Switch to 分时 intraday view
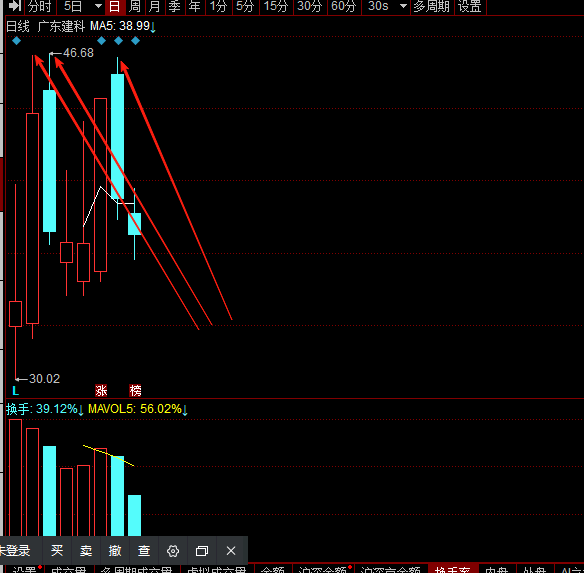This screenshot has height=573, width=584. tap(40, 6)
